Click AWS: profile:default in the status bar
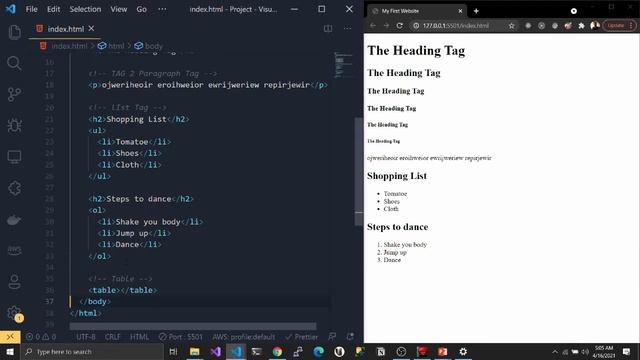 point(243,337)
